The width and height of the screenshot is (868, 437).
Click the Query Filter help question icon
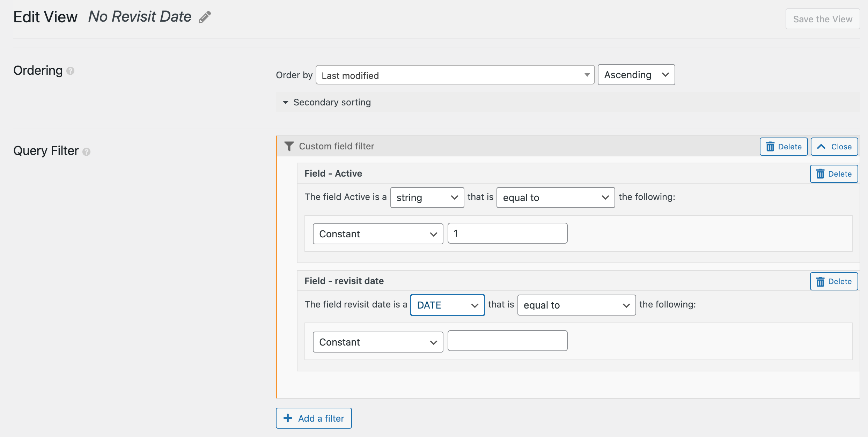87,152
